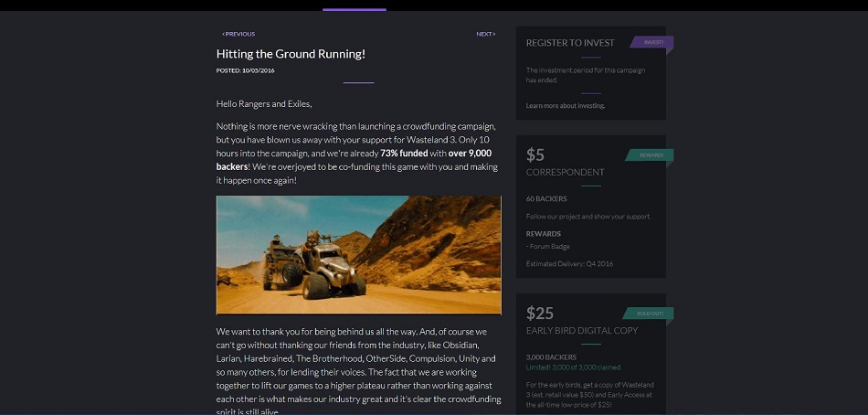Click the purple active tab indicator at top
The height and width of the screenshot is (415, 868).
354,10
